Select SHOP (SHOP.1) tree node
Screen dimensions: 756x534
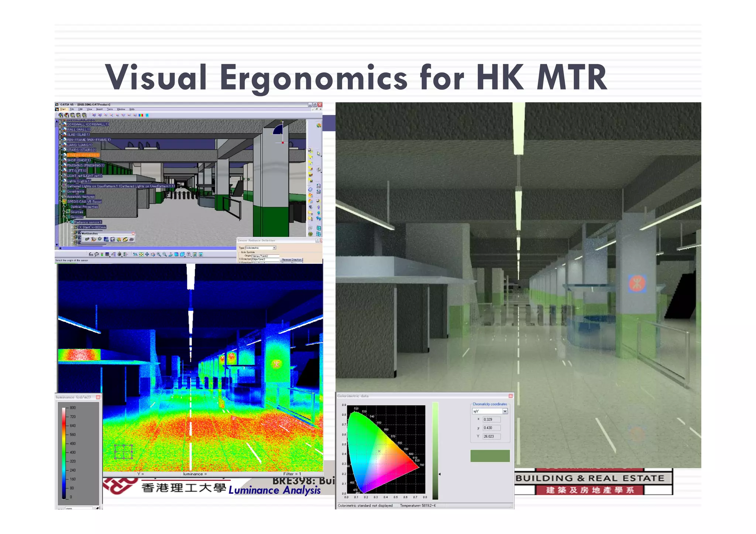click(x=79, y=160)
